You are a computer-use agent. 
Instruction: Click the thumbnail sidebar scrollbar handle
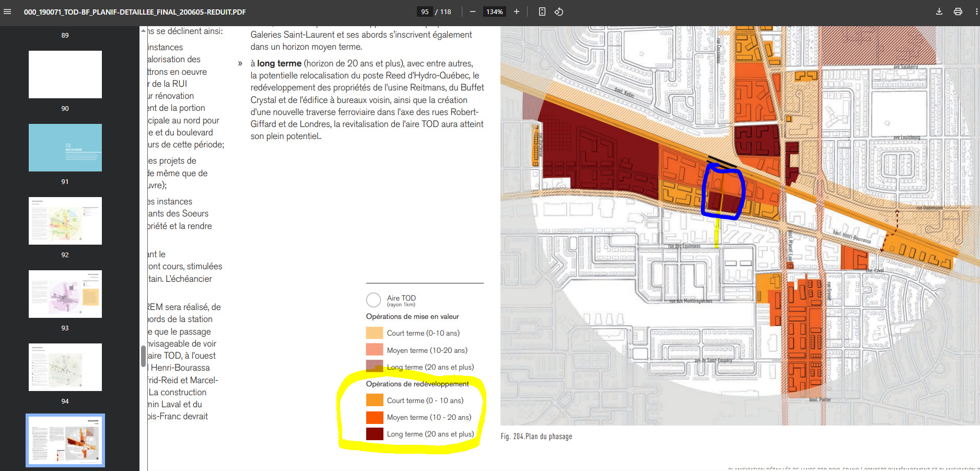(143, 356)
